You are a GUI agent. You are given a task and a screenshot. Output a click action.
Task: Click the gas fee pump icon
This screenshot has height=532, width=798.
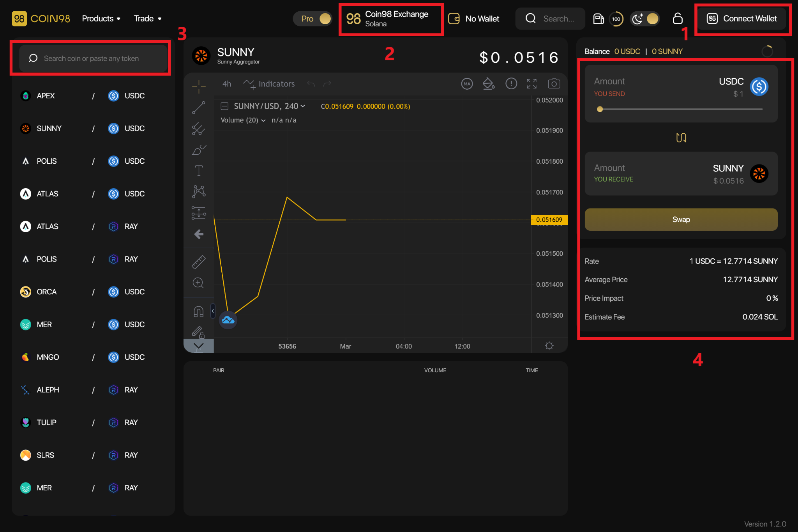click(x=598, y=19)
